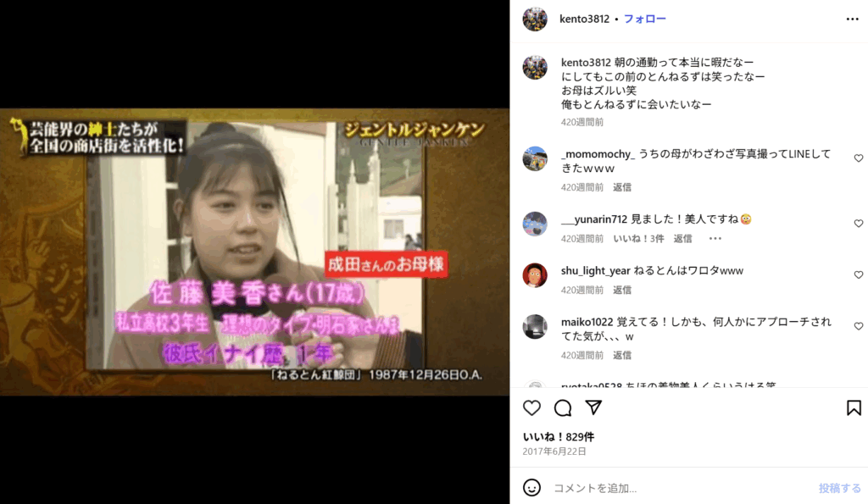Image resolution: width=868 pixels, height=504 pixels.
Task: View いいね！3件 likes on yunarin712 comment
Action: 638,238
